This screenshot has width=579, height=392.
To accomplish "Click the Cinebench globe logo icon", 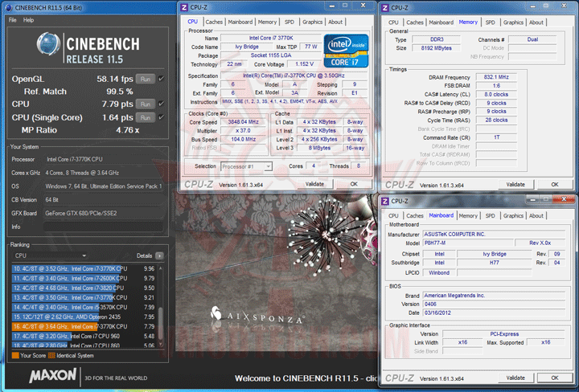I will [48, 44].
